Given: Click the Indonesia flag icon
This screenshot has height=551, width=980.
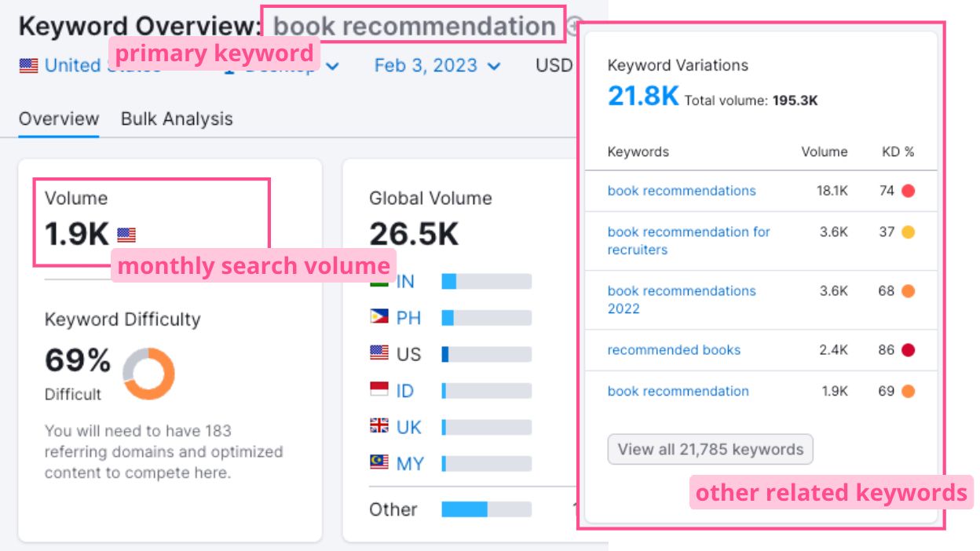Looking at the screenshot, I should [379, 390].
